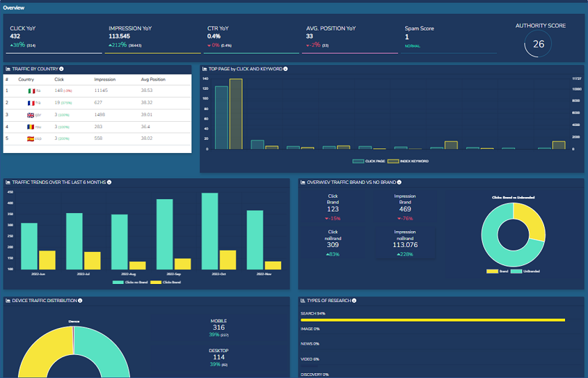
Task: Open the info icon beside Types of Research
Action: point(354,301)
